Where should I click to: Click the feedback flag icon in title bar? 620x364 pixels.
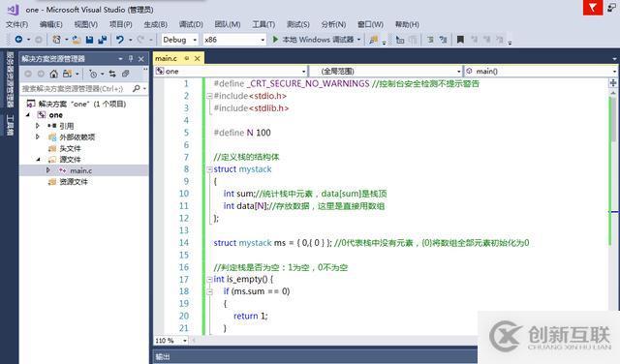[x=593, y=8]
